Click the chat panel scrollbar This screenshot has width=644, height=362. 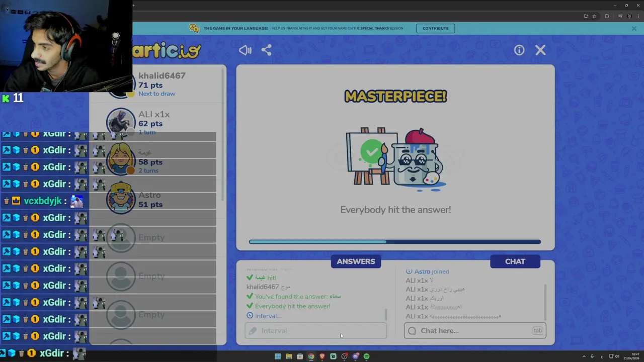[x=545, y=302]
